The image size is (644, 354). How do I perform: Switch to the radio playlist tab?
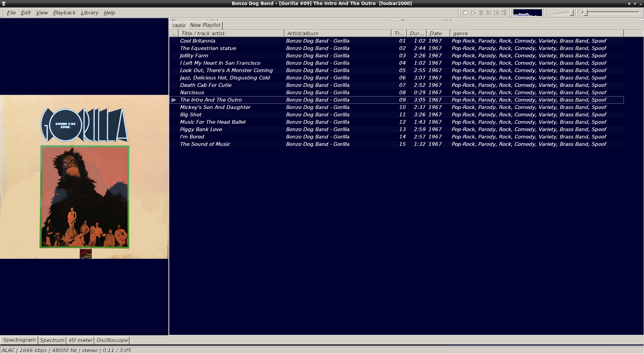pyautogui.click(x=179, y=25)
